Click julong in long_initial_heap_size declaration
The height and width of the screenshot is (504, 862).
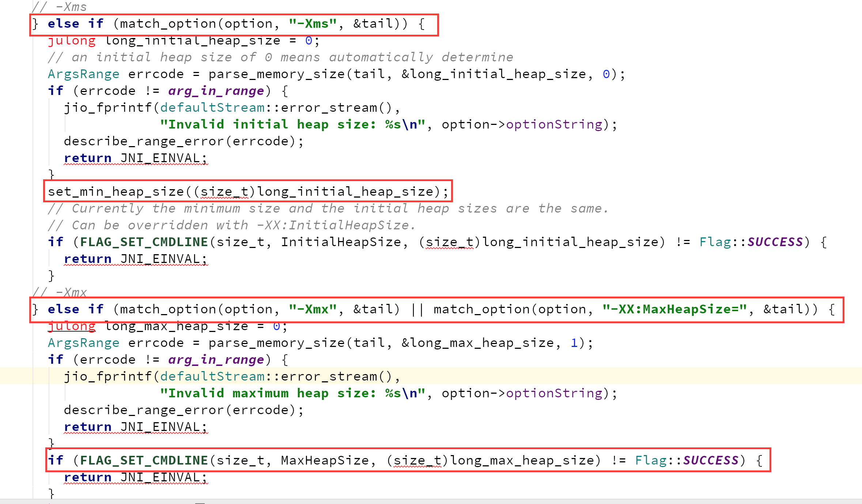(72, 41)
